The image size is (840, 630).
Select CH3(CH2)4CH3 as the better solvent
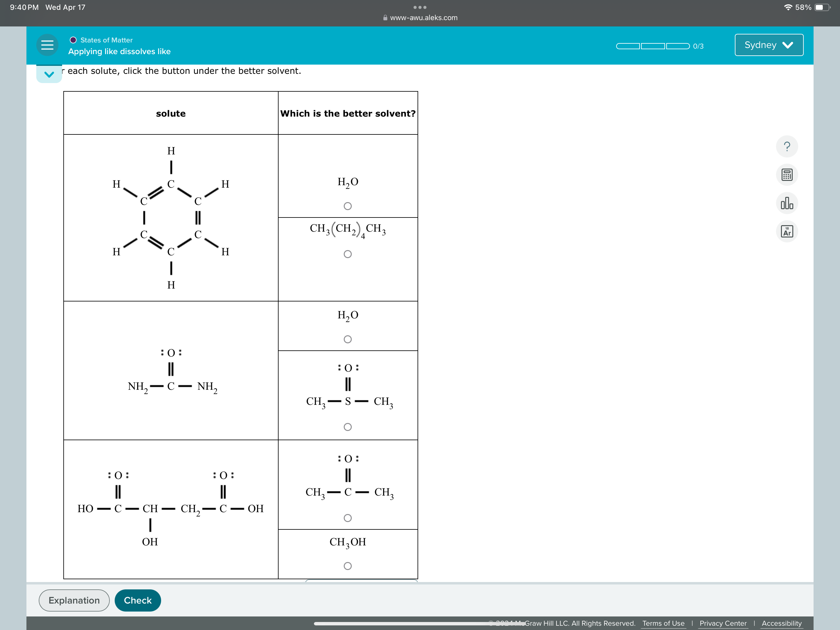tap(348, 255)
